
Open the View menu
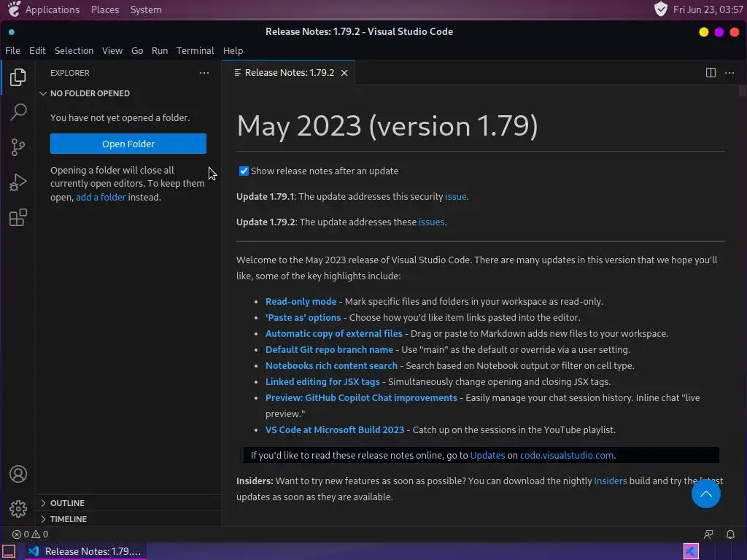tap(112, 50)
